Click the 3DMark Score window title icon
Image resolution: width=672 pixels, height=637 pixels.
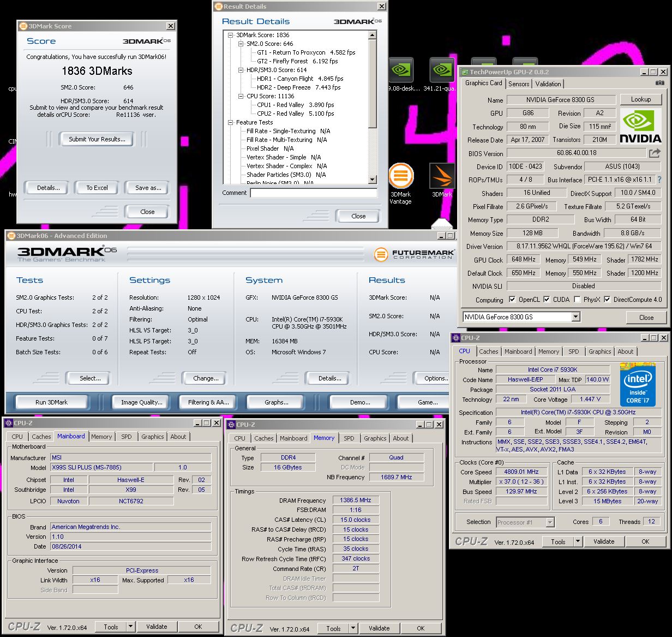click(x=23, y=26)
